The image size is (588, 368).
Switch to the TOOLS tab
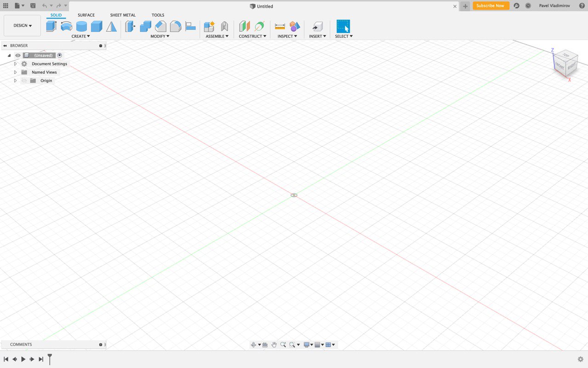point(158,15)
